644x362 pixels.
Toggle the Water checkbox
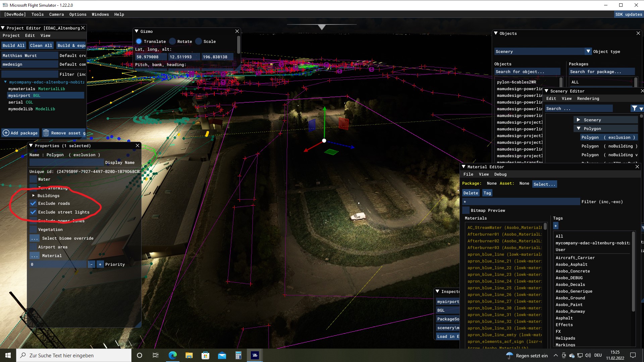pyautogui.click(x=33, y=179)
